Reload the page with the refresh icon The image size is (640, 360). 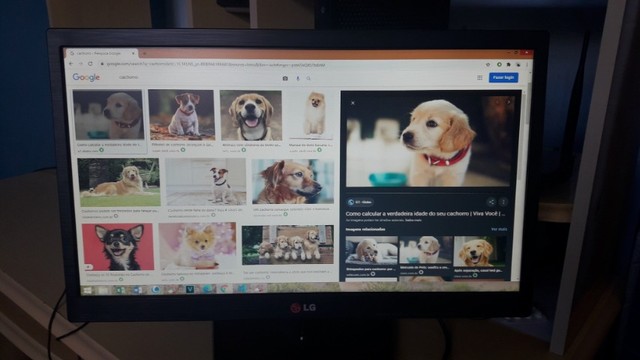tap(90, 64)
